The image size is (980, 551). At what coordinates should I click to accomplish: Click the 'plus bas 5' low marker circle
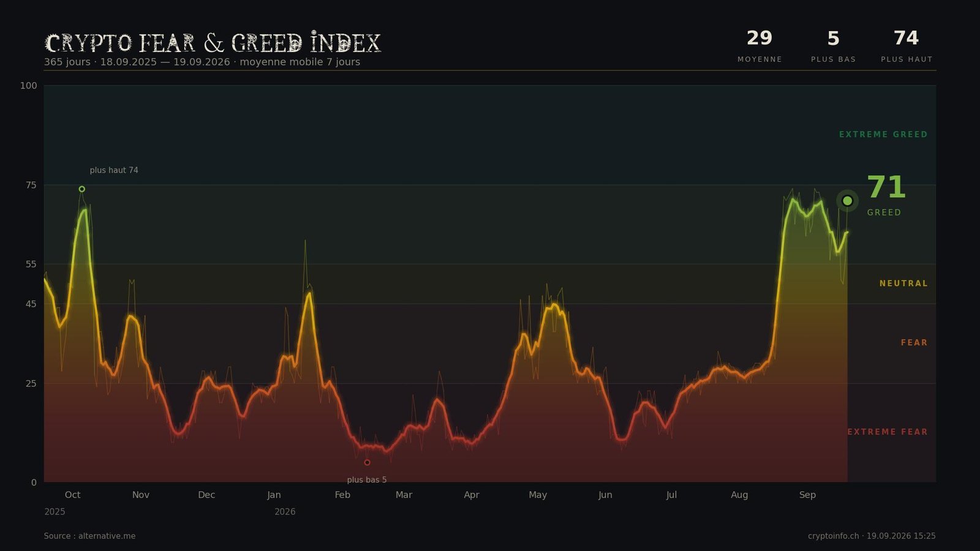coord(367,463)
